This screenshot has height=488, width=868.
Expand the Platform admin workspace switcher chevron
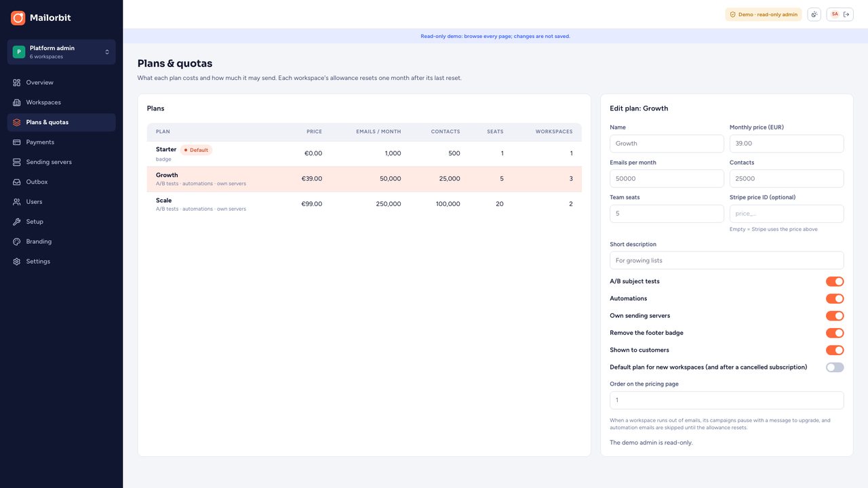[106, 52]
